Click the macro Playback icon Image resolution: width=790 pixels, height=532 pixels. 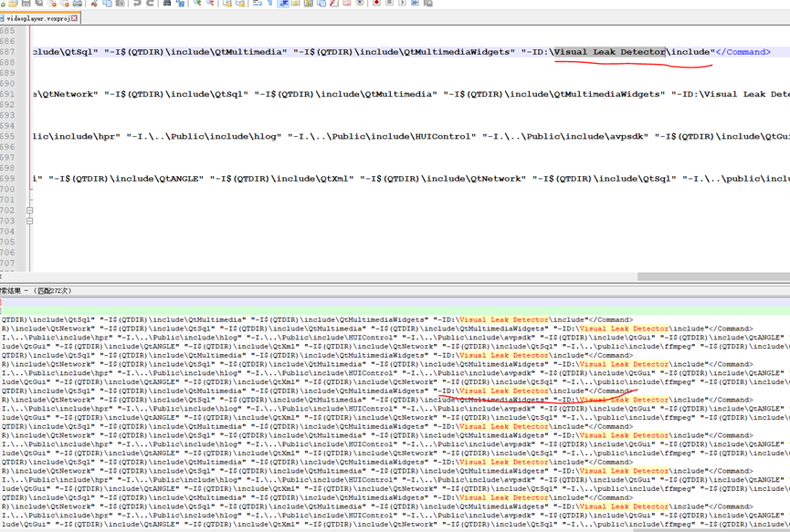402,3
